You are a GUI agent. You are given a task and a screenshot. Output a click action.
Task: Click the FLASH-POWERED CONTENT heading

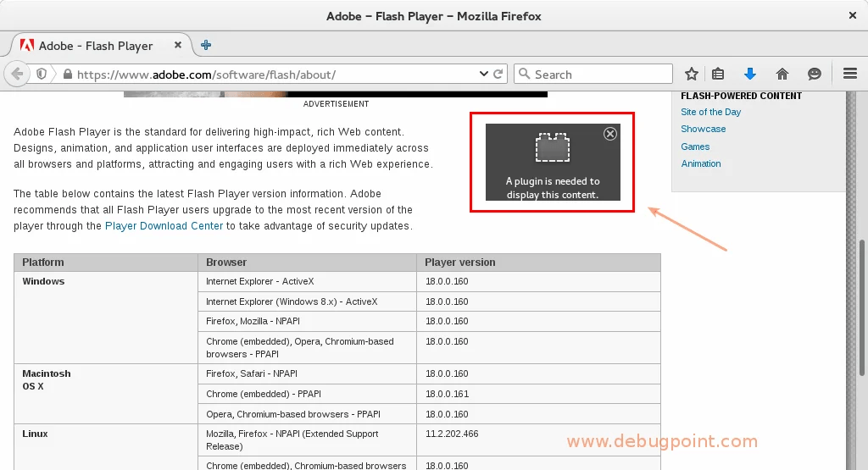(x=741, y=96)
